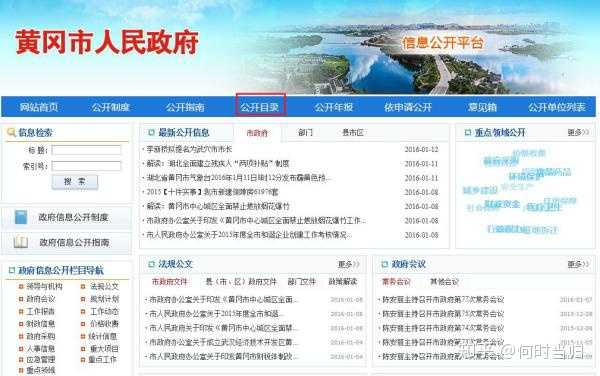Viewport: 600px width, 376px height.
Task: Open 公开制度 in the navigation bar
Action: point(111,107)
